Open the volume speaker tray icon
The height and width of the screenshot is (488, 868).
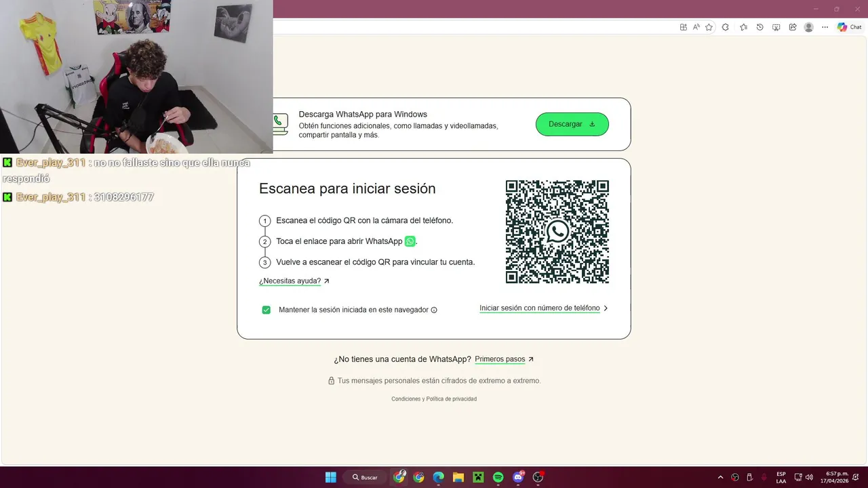(x=809, y=477)
